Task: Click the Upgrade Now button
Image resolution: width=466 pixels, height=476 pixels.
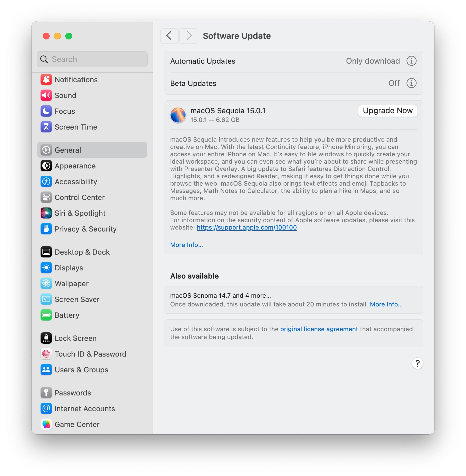Action: [387, 111]
